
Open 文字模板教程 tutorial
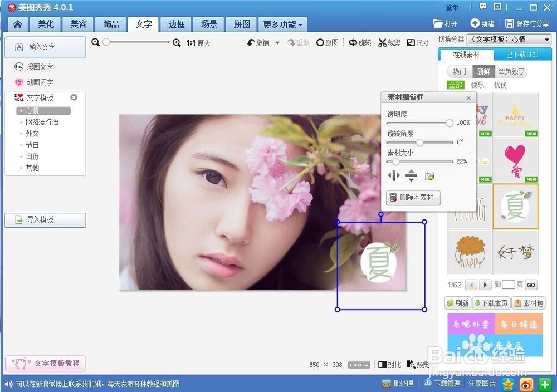[x=45, y=363]
